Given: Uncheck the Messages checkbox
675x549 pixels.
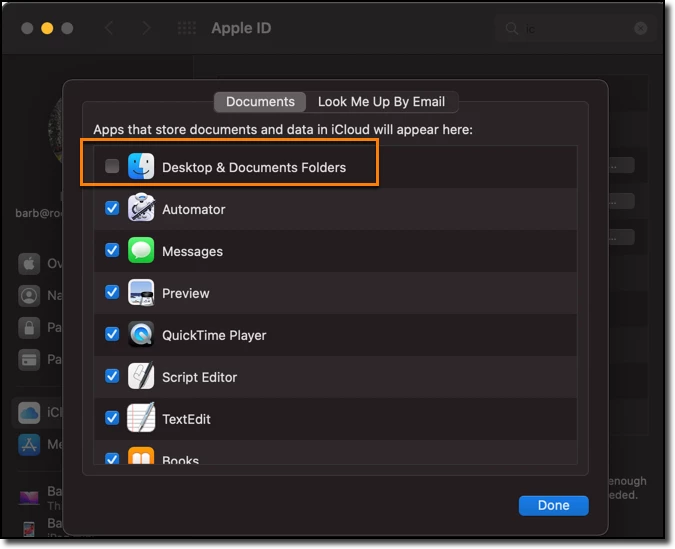Looking at the screenshot, I should click(x=112, y=250).
